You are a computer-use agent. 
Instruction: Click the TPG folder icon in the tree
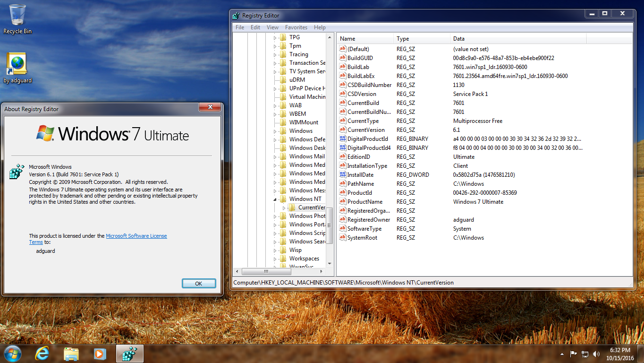[x=283, y=37]
